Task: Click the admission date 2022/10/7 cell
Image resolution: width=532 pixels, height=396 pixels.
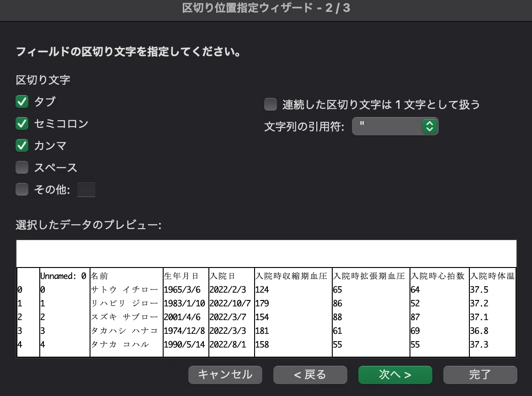Action: point(230,303)
